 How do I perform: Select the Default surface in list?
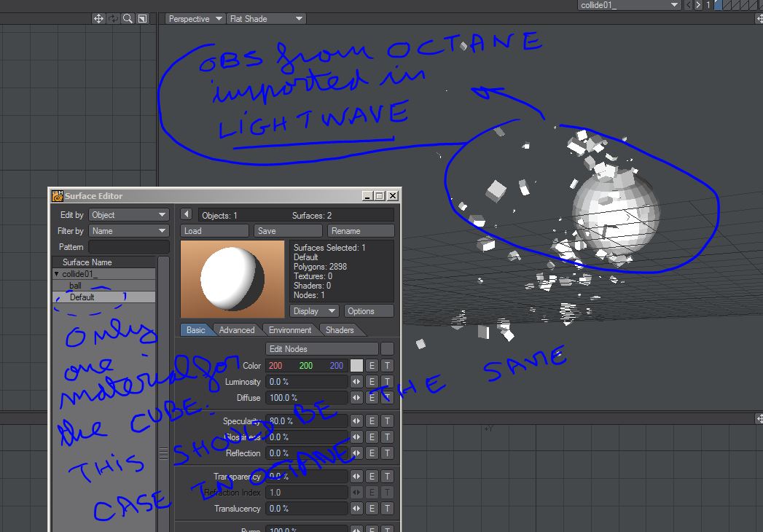pos(104,297)
